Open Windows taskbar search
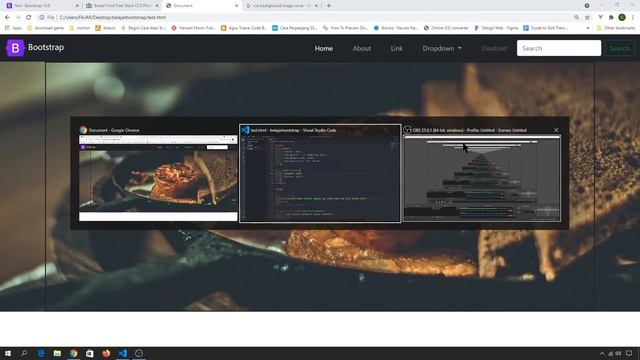This screenshot has height=360, width=640. click(x=24, y=353)
